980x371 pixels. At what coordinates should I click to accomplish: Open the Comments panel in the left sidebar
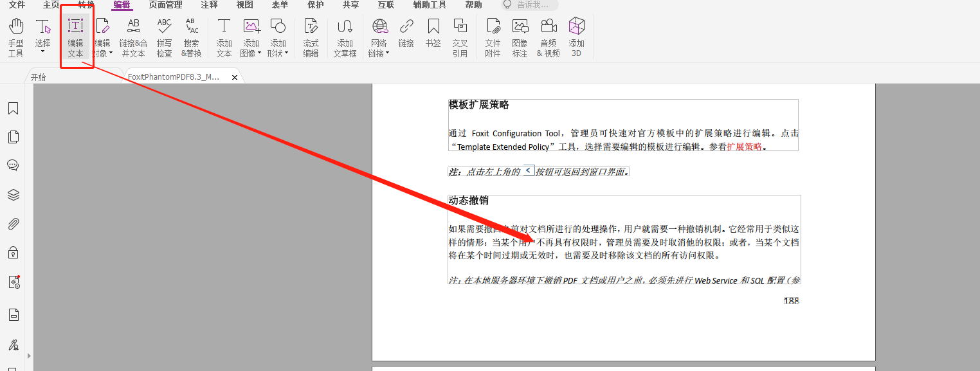click(13, 165)
